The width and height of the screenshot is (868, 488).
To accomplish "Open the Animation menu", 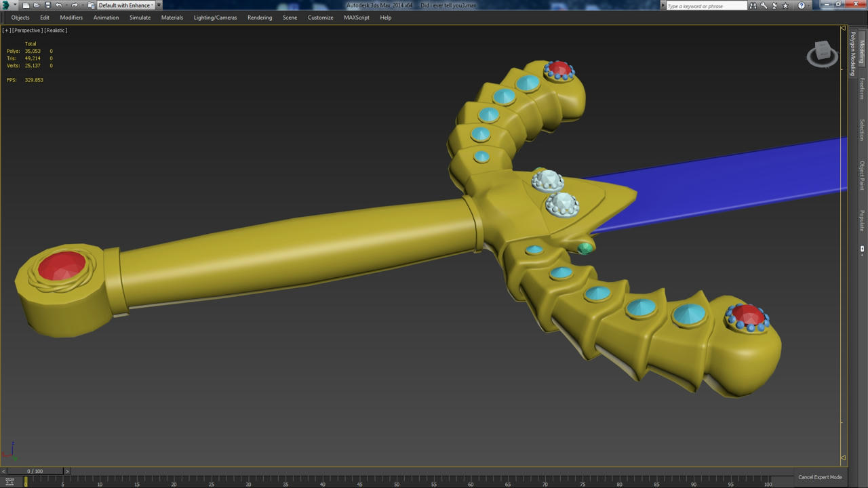I will pyautogui.click(x=106, y=18).
